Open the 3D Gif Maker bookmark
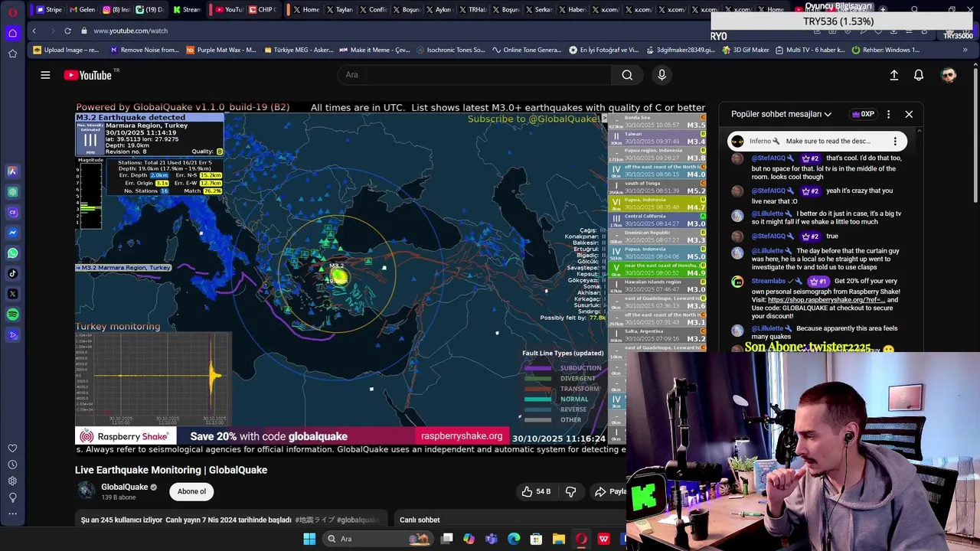Screen dimensions: 980x551 [745, 50]
